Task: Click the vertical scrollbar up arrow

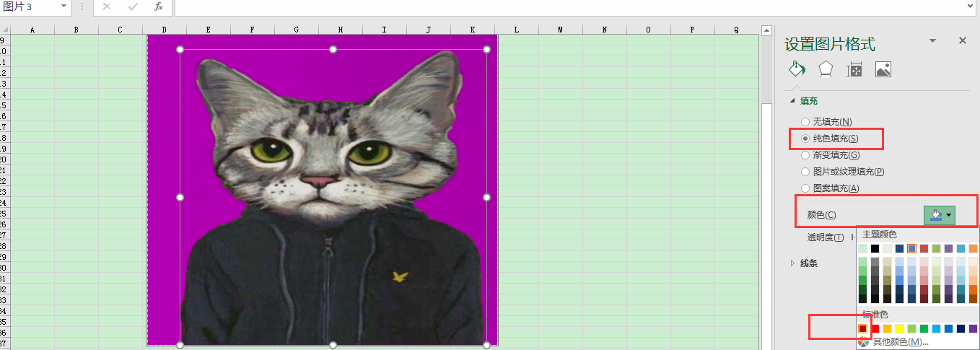Action: tap(767, 30)
